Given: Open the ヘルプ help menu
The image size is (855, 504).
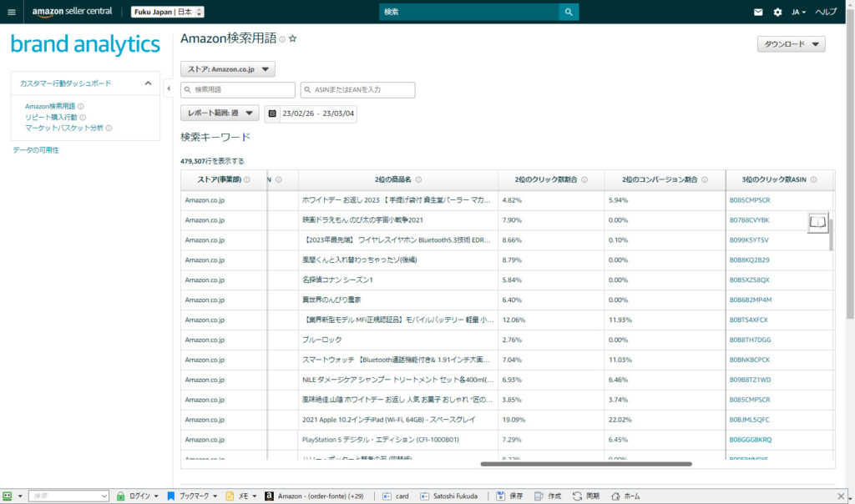Looking at the screenshot, I should pyautogui.click(x=826, y=12).
